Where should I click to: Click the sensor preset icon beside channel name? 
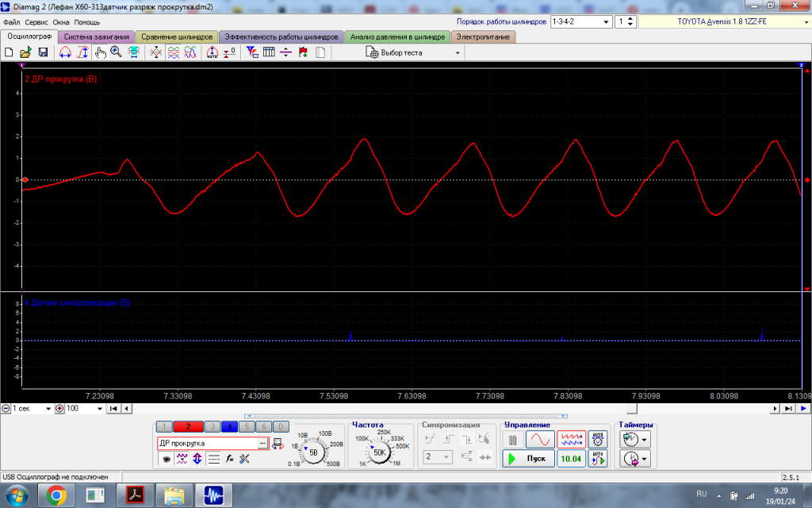(278, 444)
